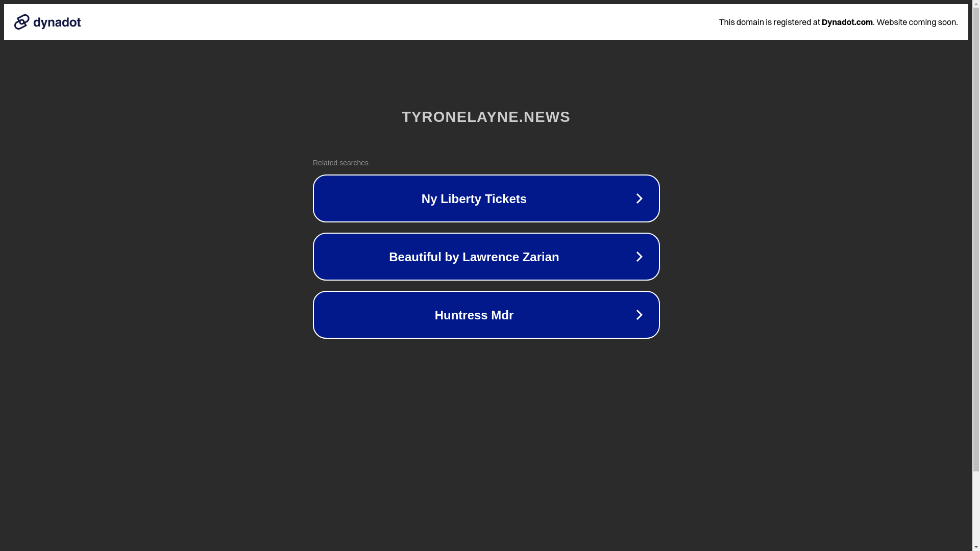Click the TYRONELAYNE.NEWS domain heading
980x551 pixels.
[486, 117]
